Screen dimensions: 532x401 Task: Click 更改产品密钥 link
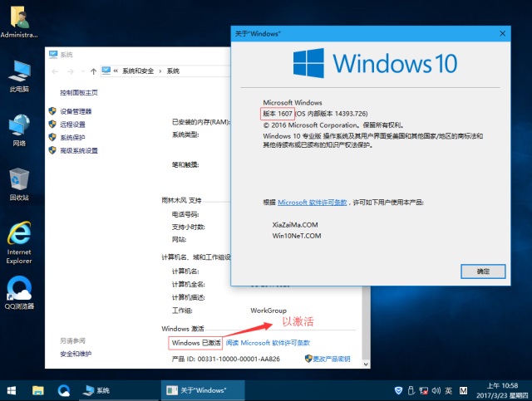click(x=332, y=359)
